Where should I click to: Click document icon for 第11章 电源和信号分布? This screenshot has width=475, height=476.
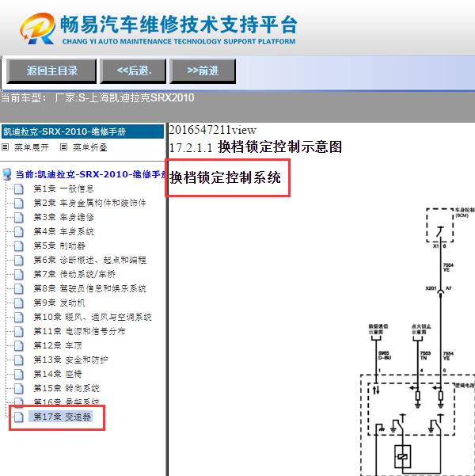point(19,332)
